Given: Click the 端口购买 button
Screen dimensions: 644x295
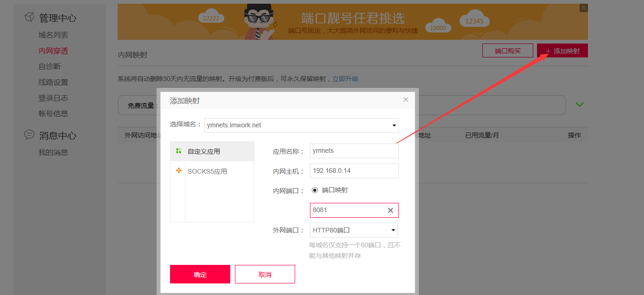Looking at the screenshot, I should (508, 50).
